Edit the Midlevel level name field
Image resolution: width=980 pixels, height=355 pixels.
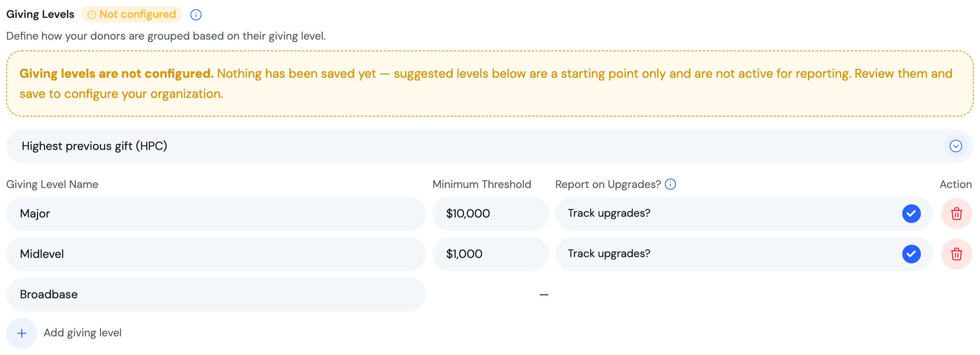(x=216, y=254)
